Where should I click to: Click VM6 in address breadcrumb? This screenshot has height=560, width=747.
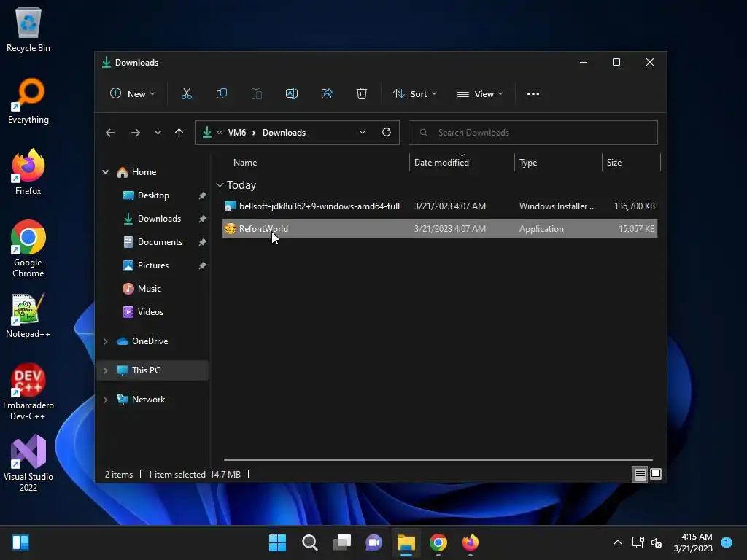pos(237,133)
